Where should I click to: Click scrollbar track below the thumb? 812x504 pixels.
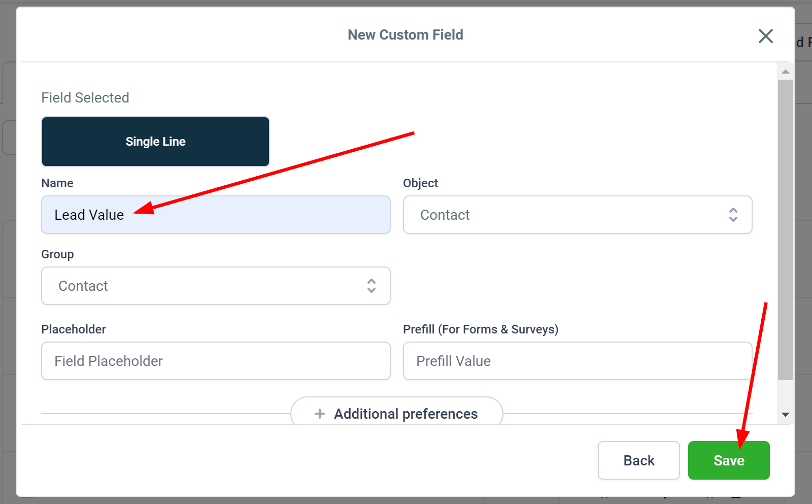tap(785, 395)
